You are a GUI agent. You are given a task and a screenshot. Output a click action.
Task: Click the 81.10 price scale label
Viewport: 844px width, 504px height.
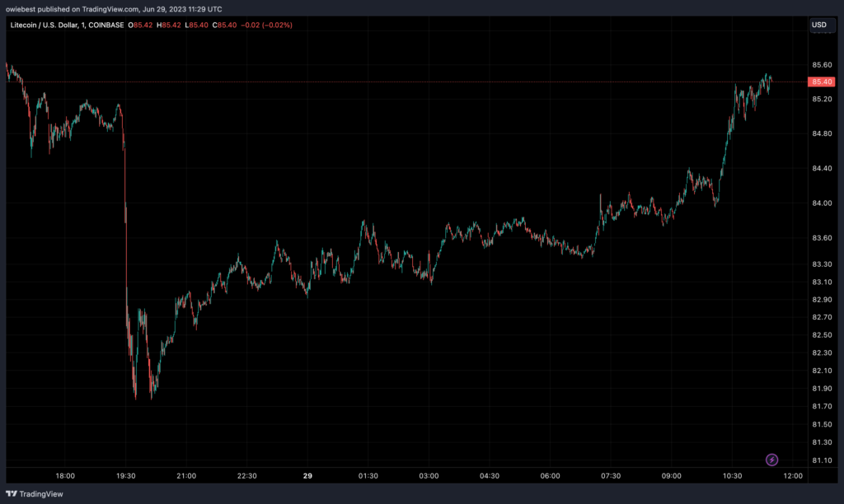821,460
